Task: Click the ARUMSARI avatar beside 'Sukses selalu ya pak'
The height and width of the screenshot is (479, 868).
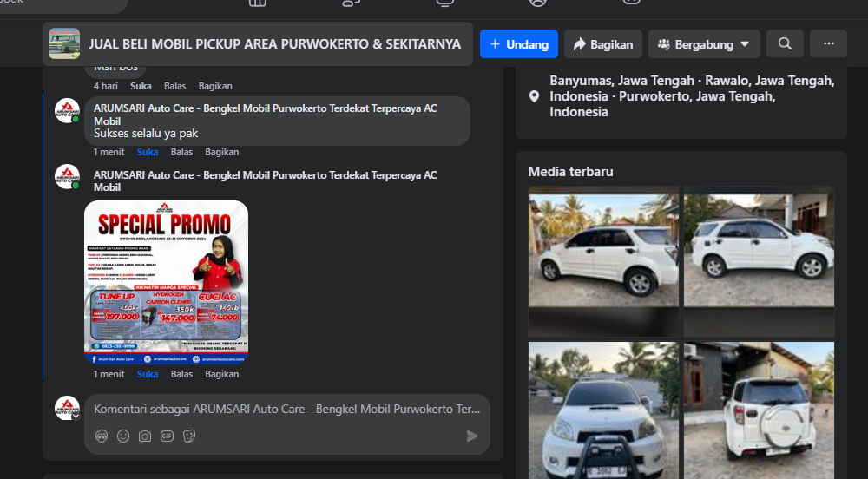Action: (67, 110)
